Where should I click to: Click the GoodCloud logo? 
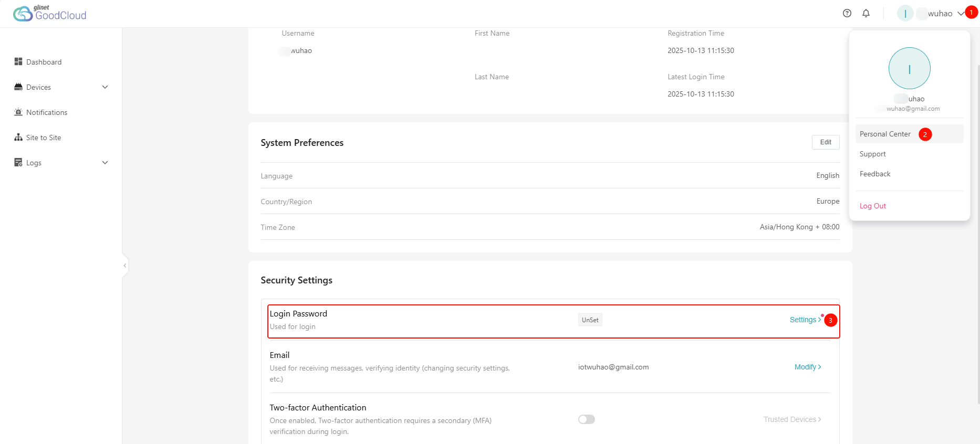tap(49, 14)
